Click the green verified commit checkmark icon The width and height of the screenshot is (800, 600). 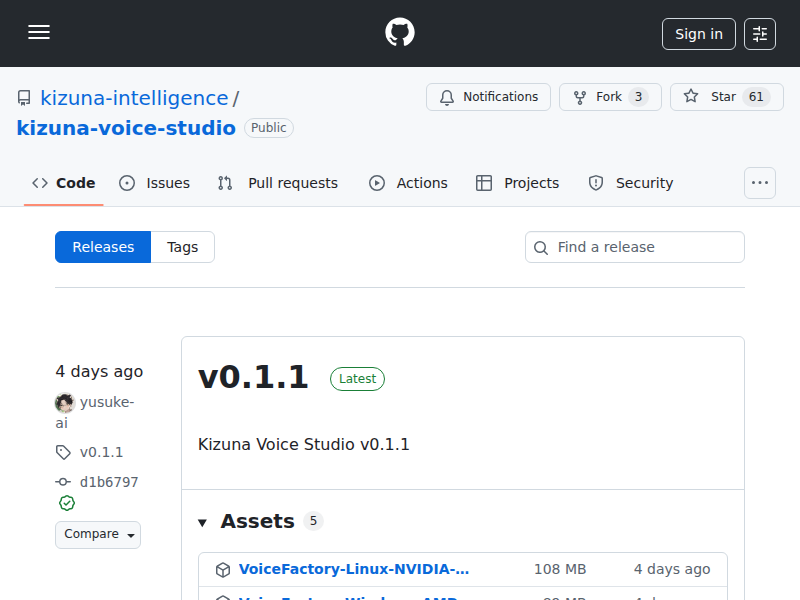(x=67, y=503)
